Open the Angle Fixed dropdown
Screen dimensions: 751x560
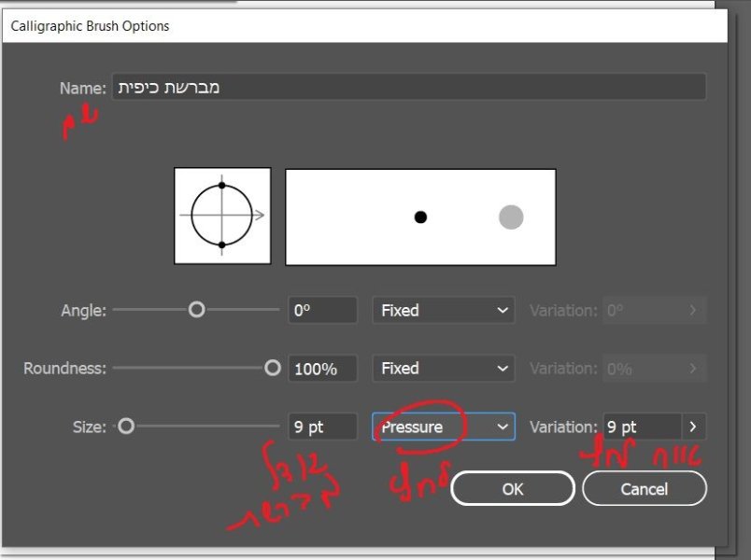coord(444,311)
